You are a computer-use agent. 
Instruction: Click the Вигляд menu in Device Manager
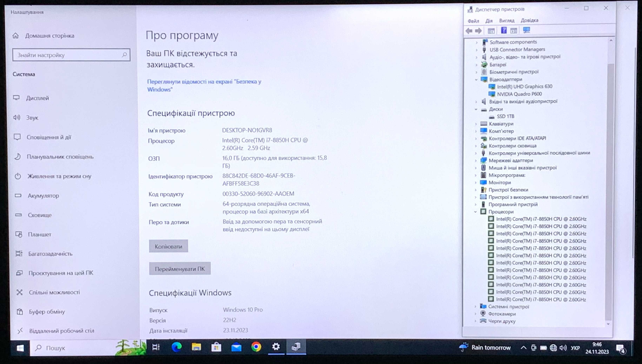(x=506, y=20)
